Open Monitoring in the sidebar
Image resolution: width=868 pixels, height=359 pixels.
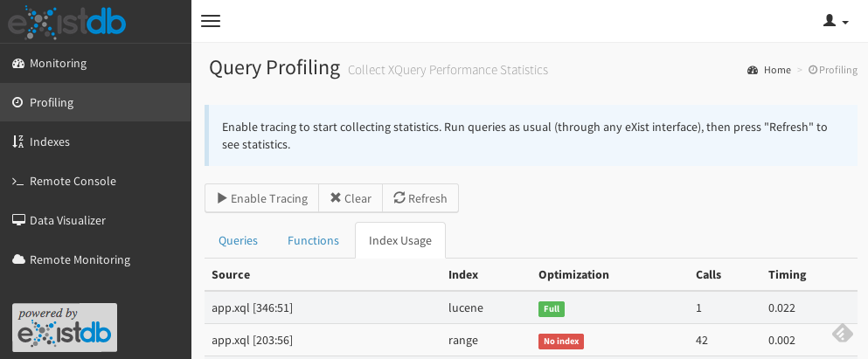click(x=58, y=63)
